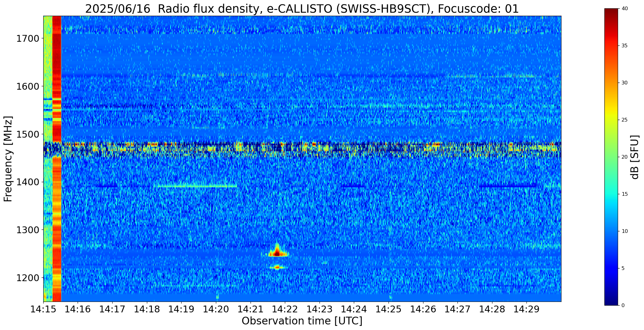
Task: Click the "Frequency [MHz]" y-axis label
Action: 8,159
